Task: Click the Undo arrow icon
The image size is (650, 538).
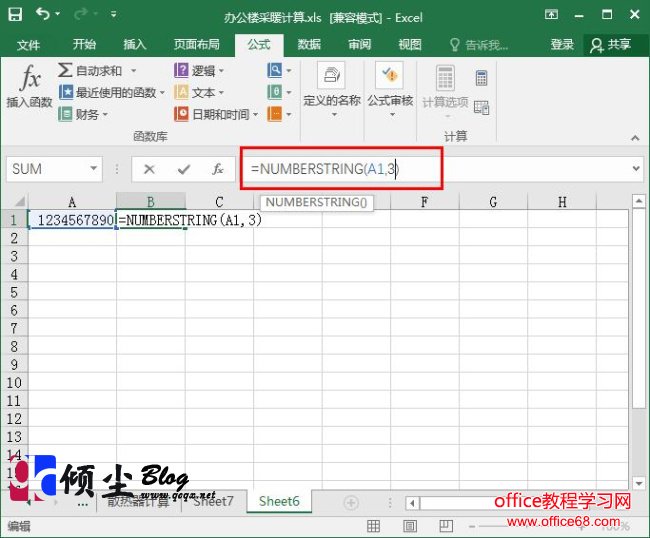Action: (x=42, y=15)
